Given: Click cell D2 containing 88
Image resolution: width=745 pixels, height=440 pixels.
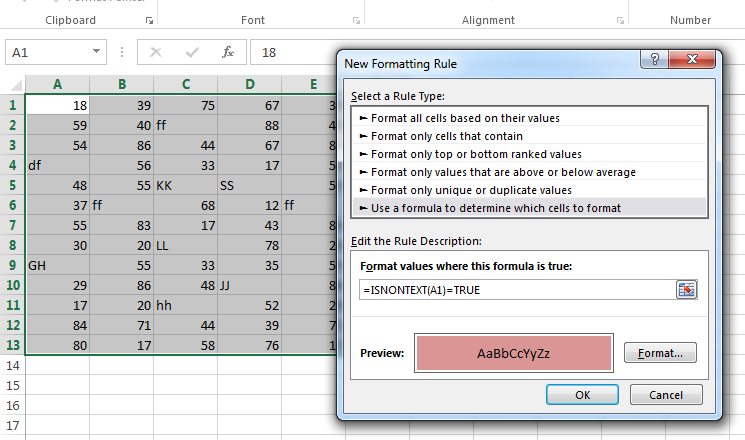Looking at the screenshot, I should coord(250,125).
